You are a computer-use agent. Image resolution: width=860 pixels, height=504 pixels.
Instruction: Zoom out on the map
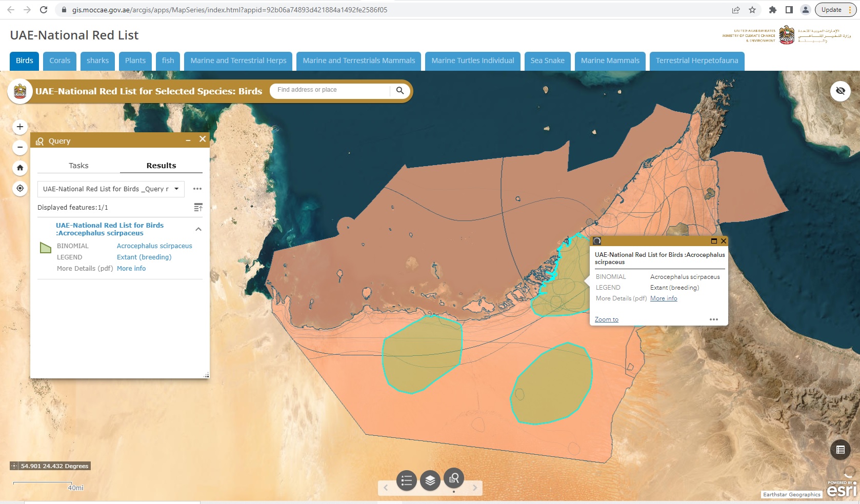tap(20, 147)
